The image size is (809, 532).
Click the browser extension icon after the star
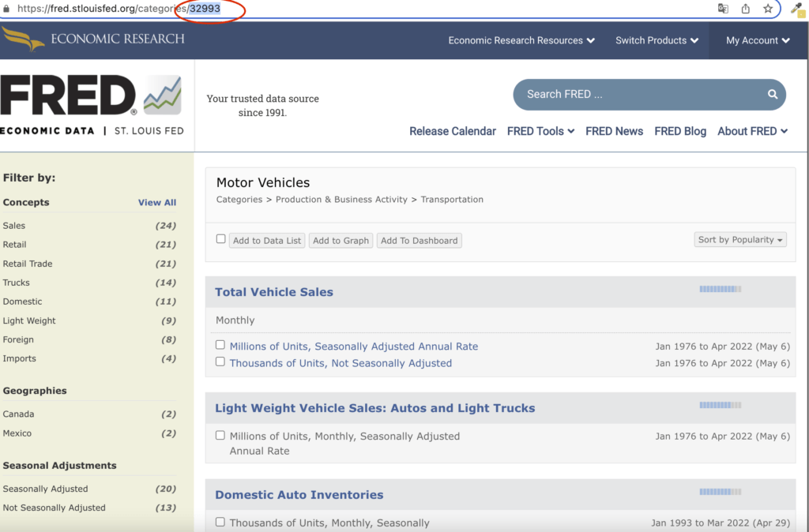point(798,9)
